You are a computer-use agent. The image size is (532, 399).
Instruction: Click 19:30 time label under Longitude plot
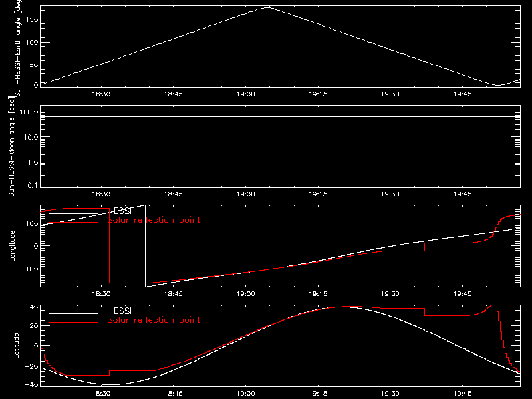(390, 293)
